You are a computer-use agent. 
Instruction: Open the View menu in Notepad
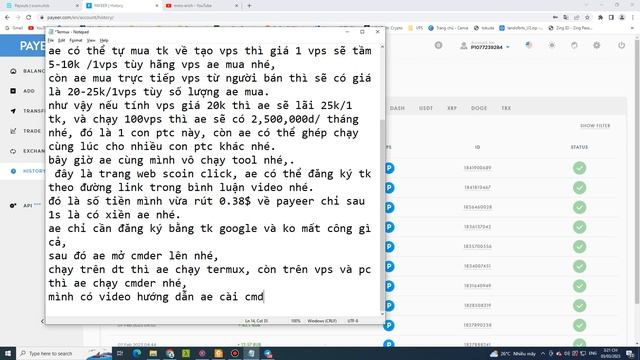point(91,40)
